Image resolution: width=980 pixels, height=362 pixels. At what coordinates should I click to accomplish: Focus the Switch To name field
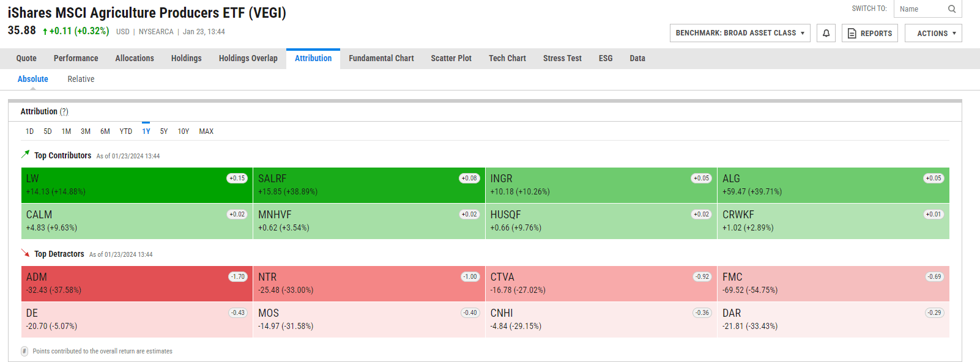921,9
